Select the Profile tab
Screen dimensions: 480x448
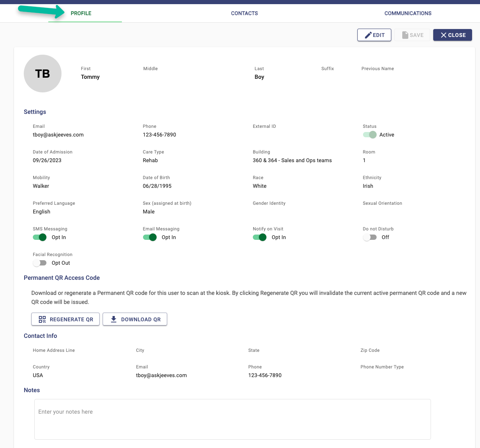81,13
